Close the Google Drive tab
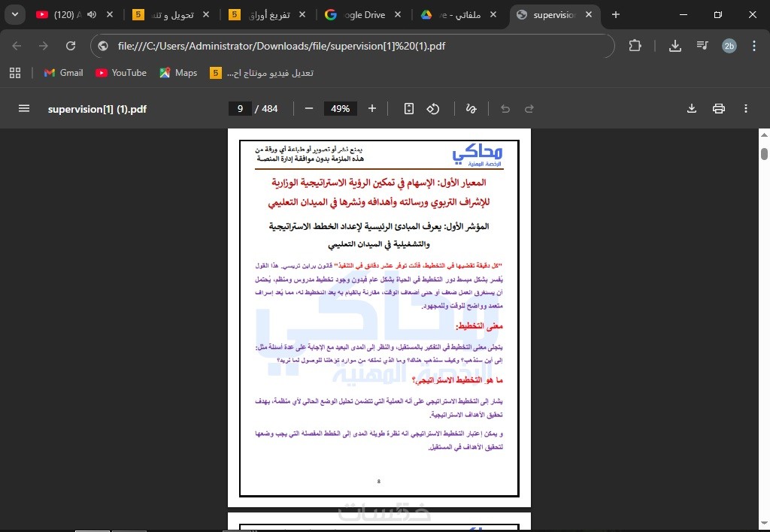 (x=398, y=15)
